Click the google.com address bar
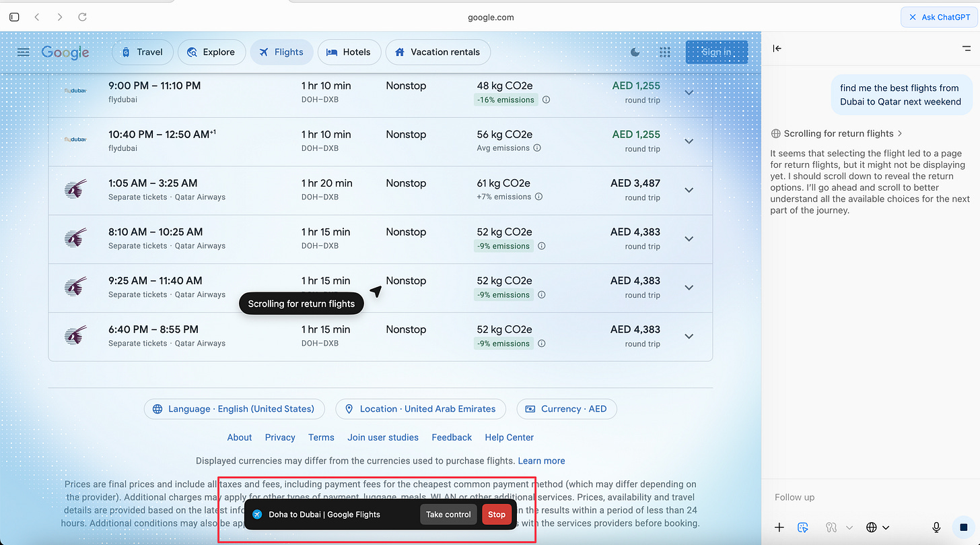 click(491, 18)
